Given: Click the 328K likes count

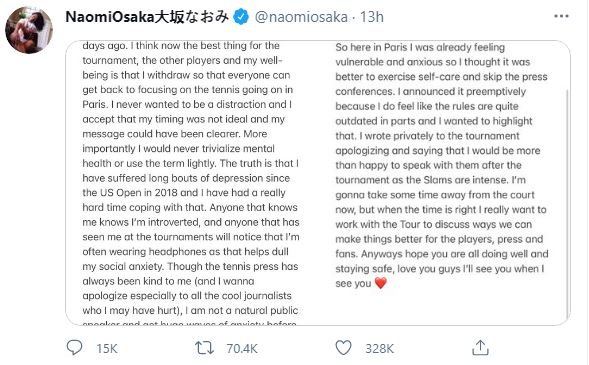Looking at the screenshot, I should click(379, 348).
